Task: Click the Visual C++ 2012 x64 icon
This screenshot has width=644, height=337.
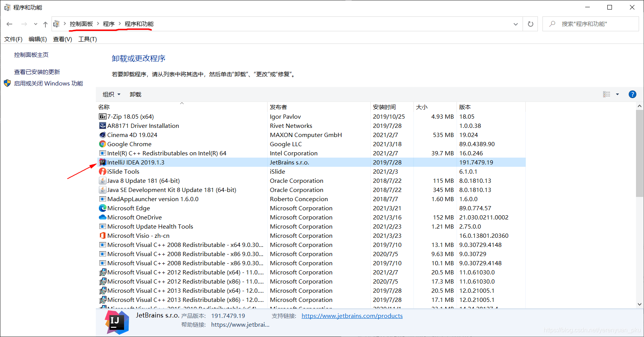Action: point(102,273)
